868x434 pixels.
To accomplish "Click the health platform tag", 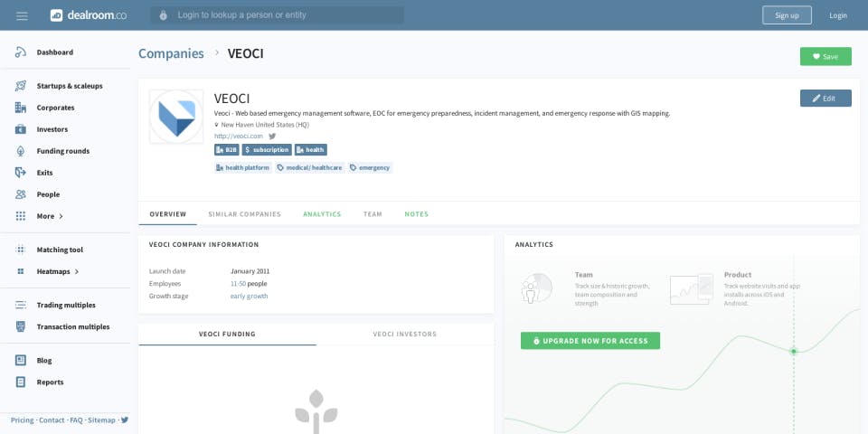I will [243, 168].
